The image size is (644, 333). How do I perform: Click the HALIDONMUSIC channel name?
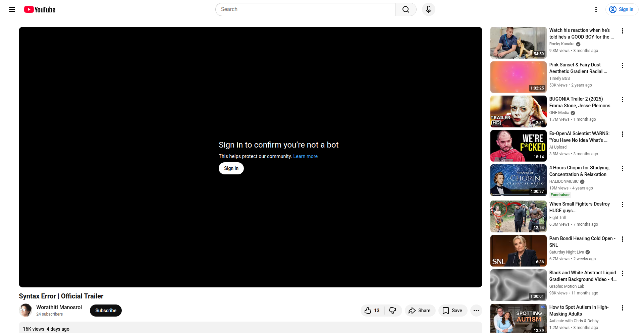(564, 181)
